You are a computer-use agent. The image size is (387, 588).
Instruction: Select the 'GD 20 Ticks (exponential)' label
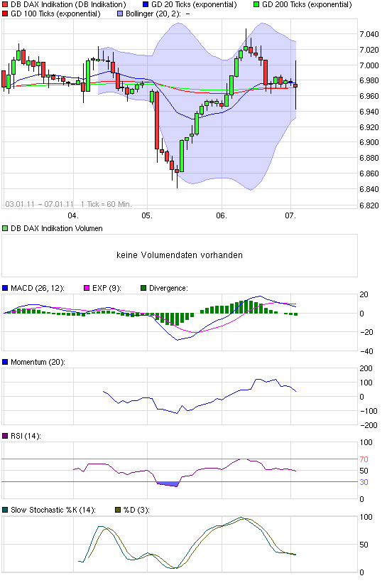pos(194,5)
